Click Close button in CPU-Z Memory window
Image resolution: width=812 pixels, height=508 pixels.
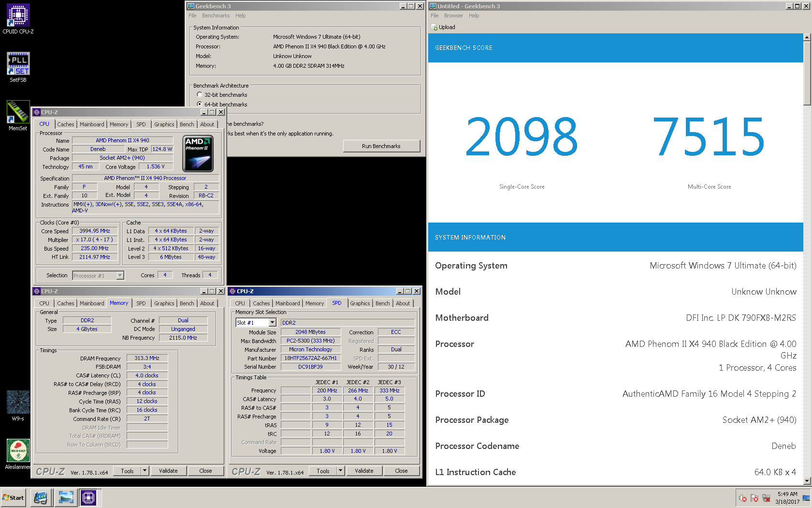tap(205, 471)
